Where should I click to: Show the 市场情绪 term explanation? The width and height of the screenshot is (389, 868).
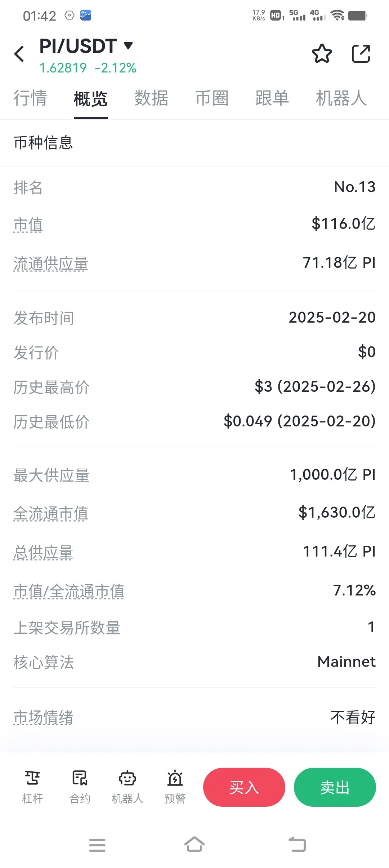pyautogui.click(x=43, y=717)
